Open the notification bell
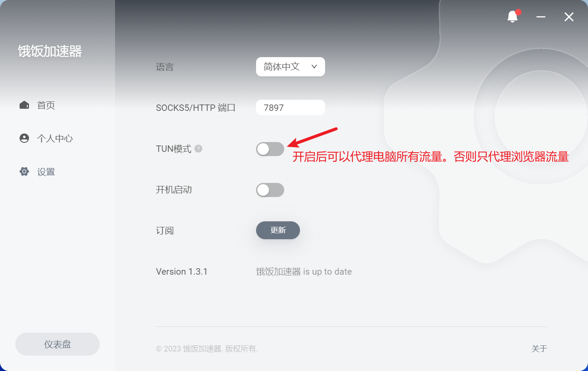The image size is (588, 371). (513, 17)
